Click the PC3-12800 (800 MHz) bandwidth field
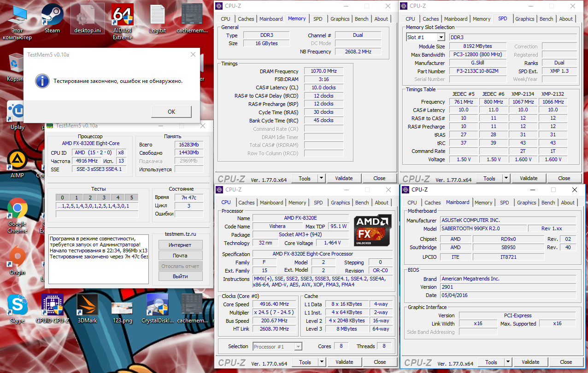588x373 pixels. tap(477, 55)
